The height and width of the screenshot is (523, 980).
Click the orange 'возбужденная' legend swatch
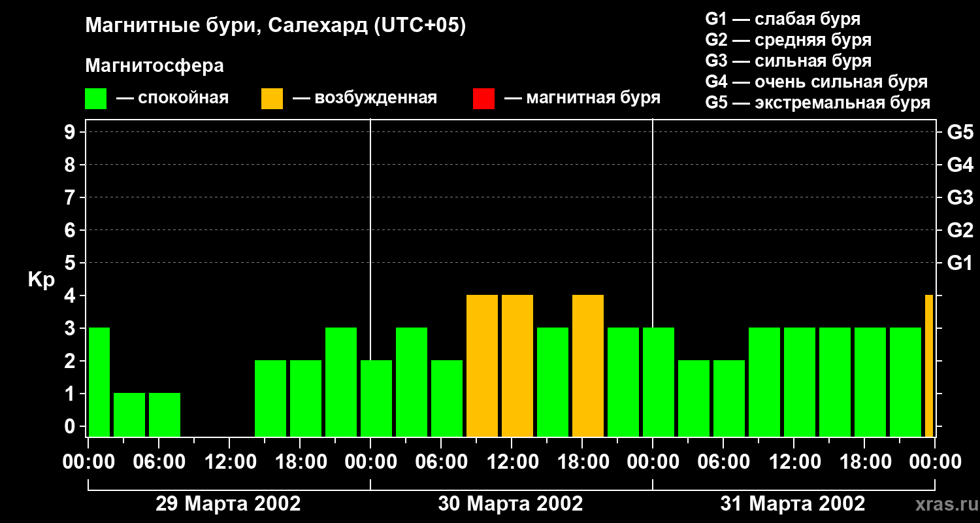tap(272, 99)
